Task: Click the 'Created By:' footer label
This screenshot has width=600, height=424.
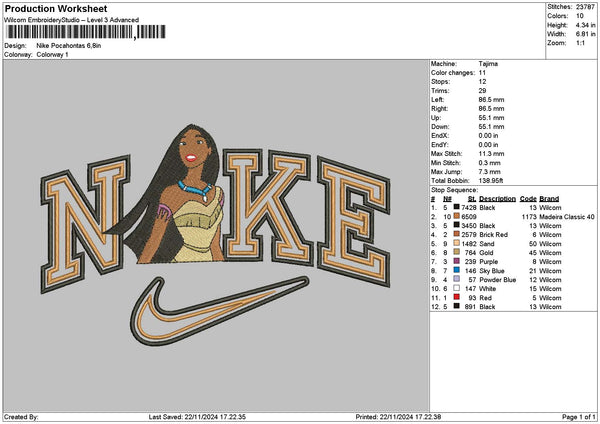Action: [x=21, y=417]
